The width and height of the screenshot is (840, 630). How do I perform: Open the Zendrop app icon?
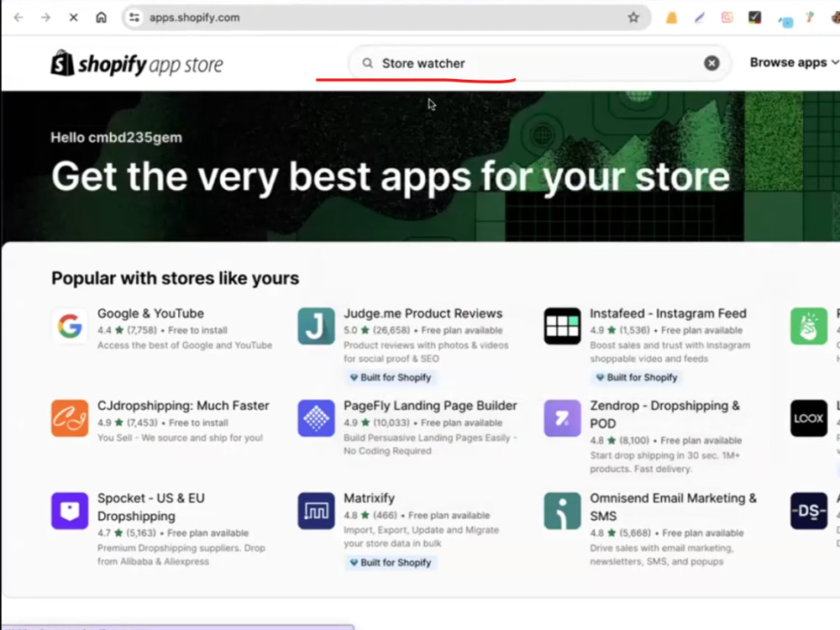click(562, 417)
